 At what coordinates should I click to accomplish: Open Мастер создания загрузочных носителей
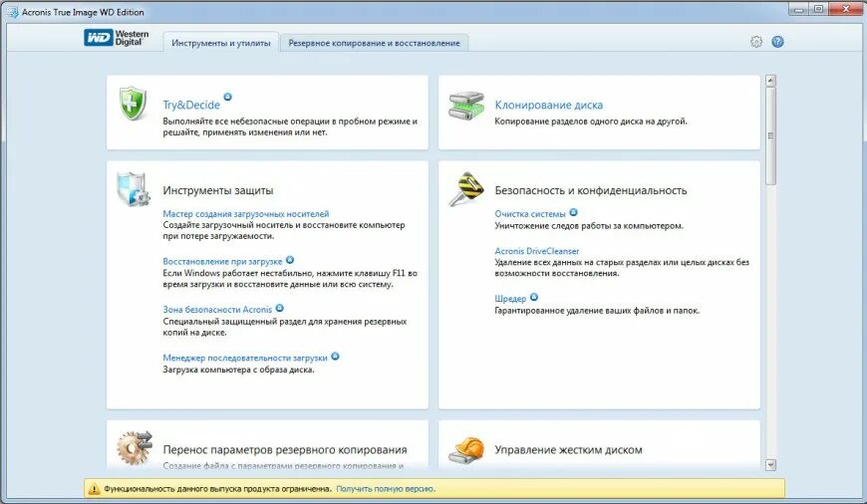click(x=245, y=214)
